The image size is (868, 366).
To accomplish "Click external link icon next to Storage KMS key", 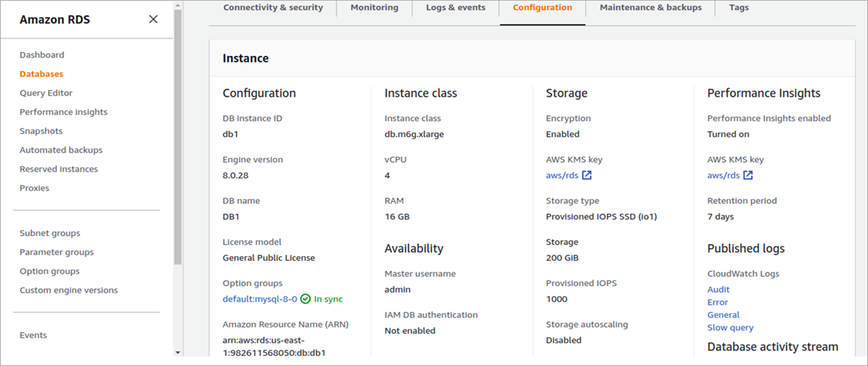I will (x=587, y=176).
